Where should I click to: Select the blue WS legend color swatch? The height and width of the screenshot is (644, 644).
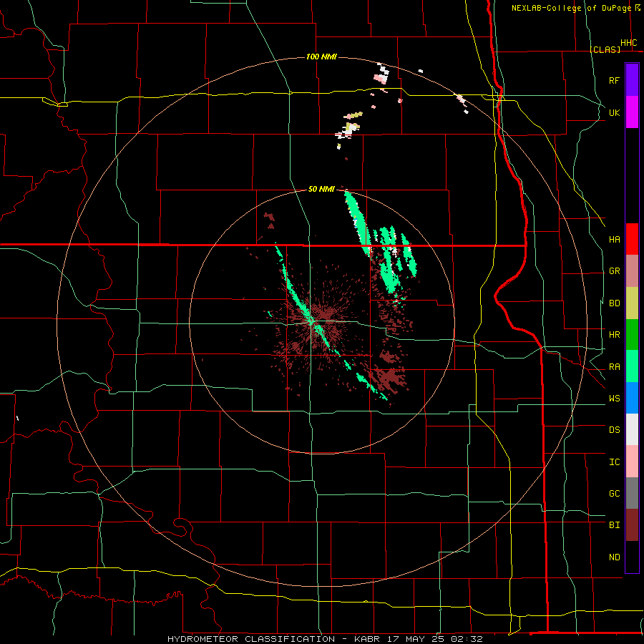point(632,398)
